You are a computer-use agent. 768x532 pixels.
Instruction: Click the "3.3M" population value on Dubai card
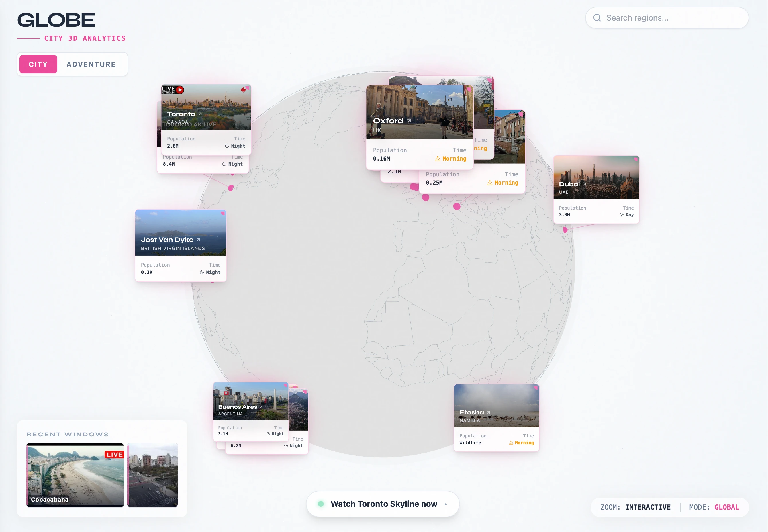[x=565, y=215]
